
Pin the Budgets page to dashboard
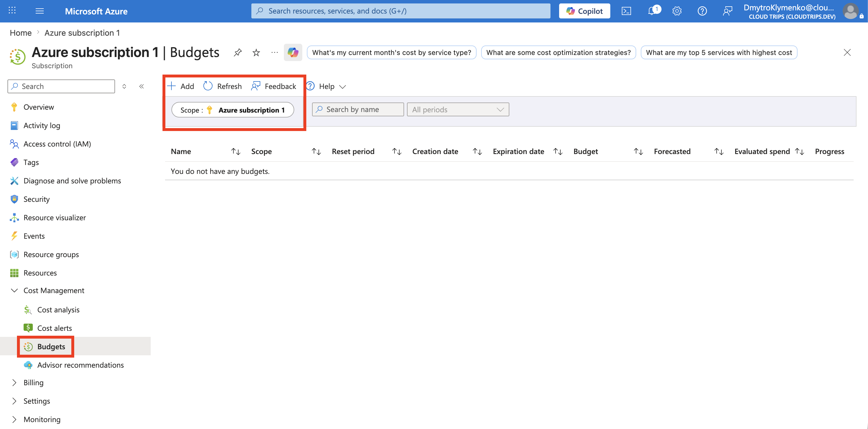click(x=238, y=52)
